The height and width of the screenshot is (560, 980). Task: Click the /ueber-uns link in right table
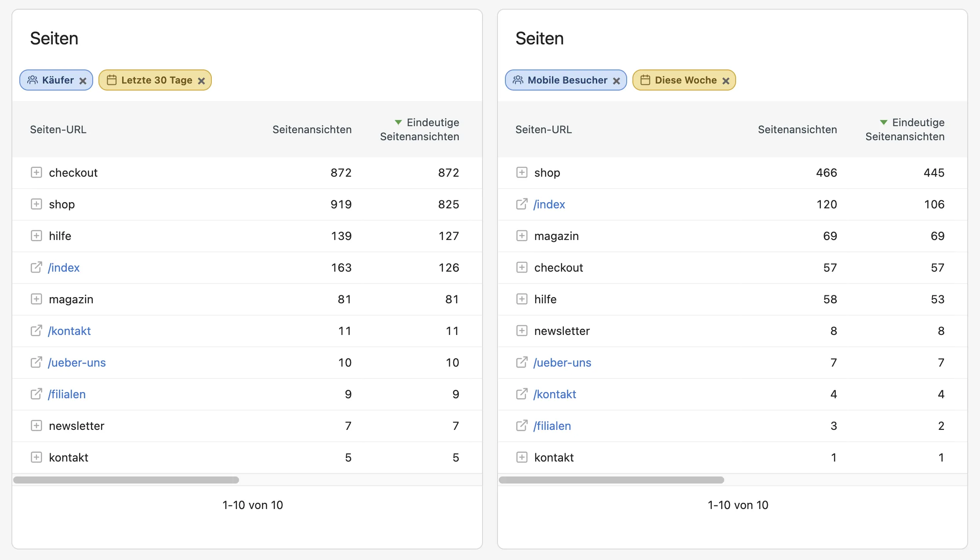pyautogui.click(x=563, y=363)
